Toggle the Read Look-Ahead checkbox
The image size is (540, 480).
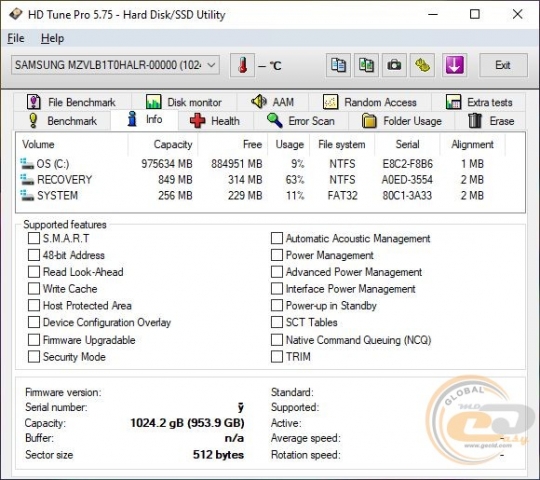pyautogui.click(x=34, y=272)
